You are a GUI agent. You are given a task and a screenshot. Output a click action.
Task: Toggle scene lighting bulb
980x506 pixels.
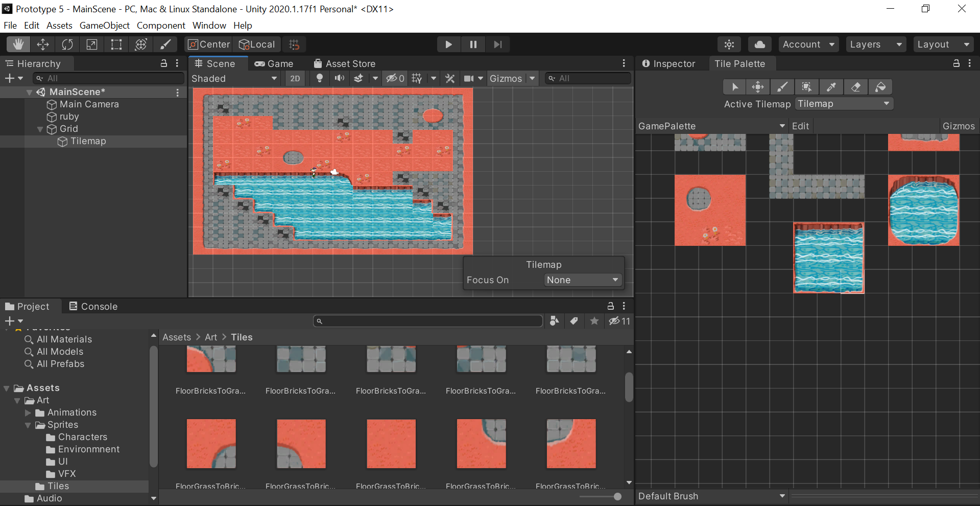pos(320,78)
